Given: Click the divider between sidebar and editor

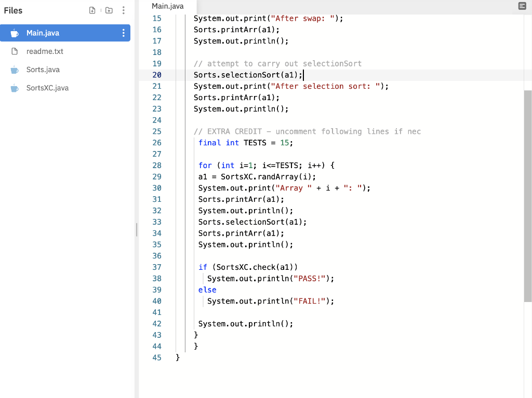Looking at the screenshot, I should [x=136, y=229].
